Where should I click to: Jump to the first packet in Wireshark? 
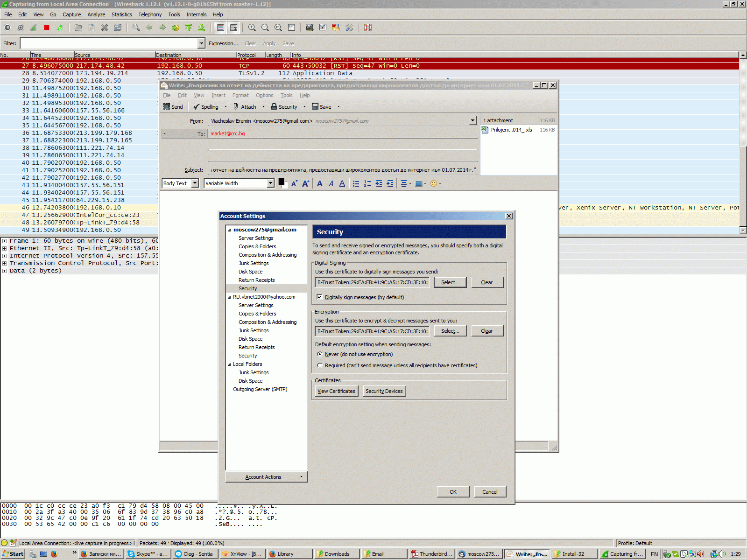pos(189,28)
